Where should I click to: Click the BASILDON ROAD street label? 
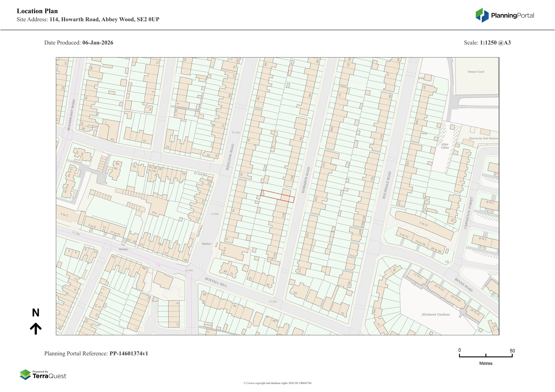tap(230, 157)
